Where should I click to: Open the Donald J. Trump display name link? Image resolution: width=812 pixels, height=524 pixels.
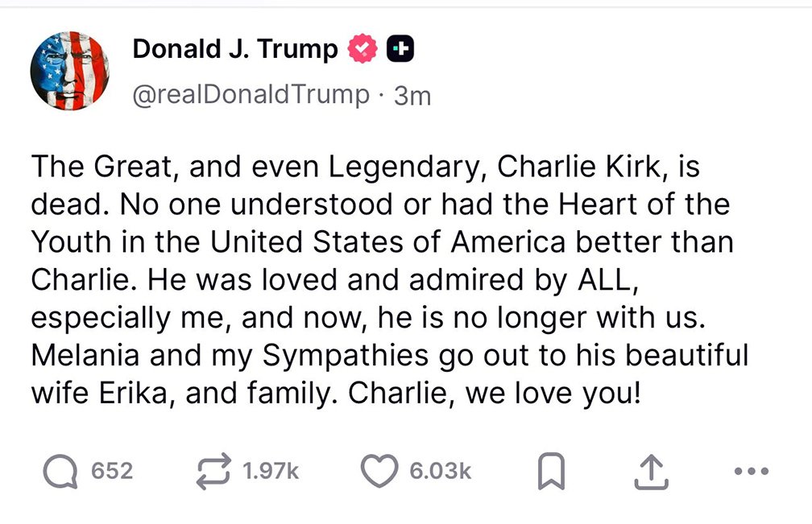coord(235,50)
